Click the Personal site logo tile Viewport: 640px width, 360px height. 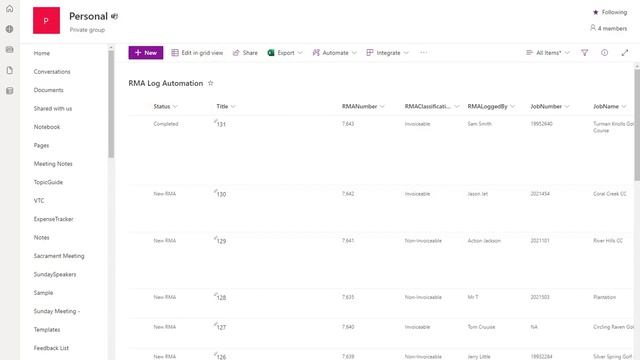click(x=46, y=20)
